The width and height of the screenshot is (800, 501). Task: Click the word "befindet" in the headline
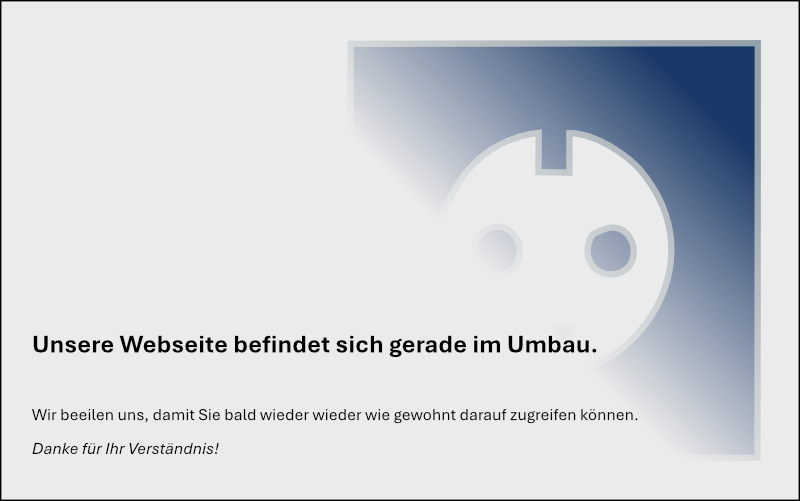(x=281, y=344)
